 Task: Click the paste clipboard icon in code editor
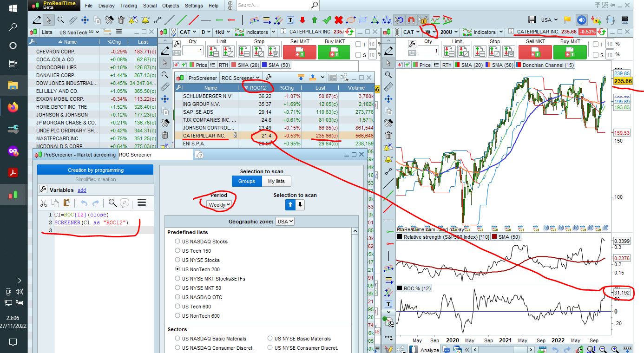pos(66,203)
